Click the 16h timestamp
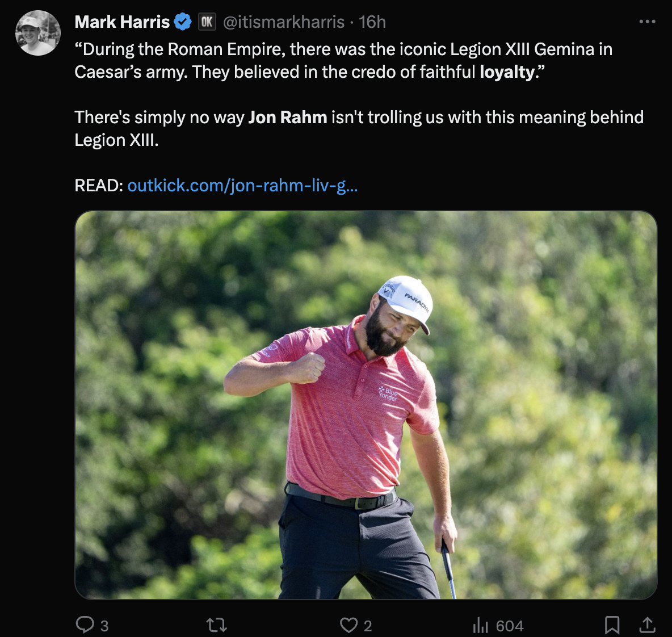This screenshot has width=672, height=637. coord(372,22)
